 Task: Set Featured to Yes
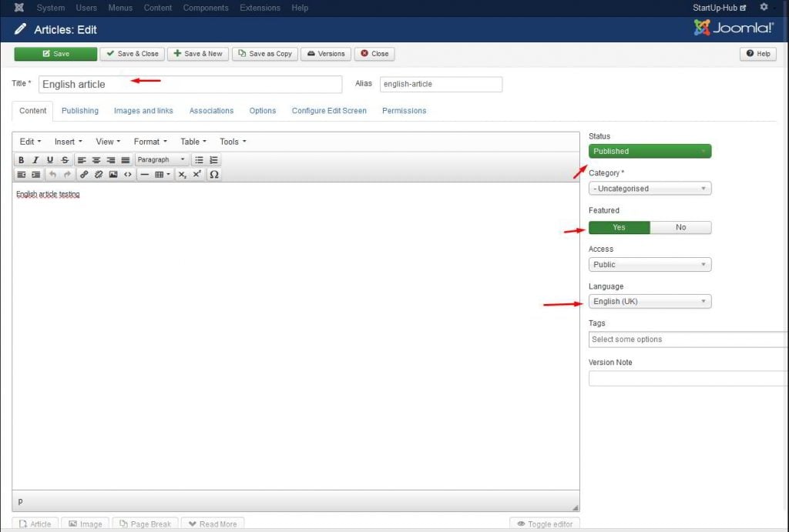coord(619,228)
